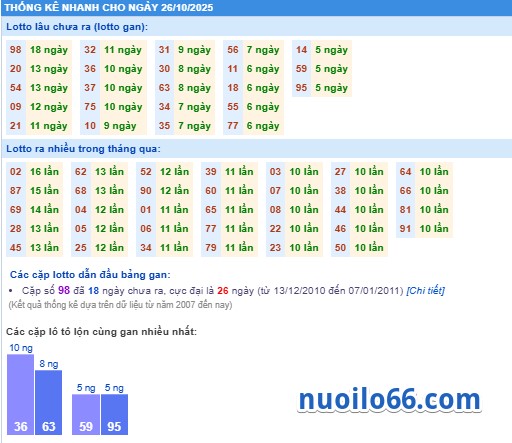Click lotto gan number 56
The height and width of the screenshot is (443, 512).
click(233, 50)
